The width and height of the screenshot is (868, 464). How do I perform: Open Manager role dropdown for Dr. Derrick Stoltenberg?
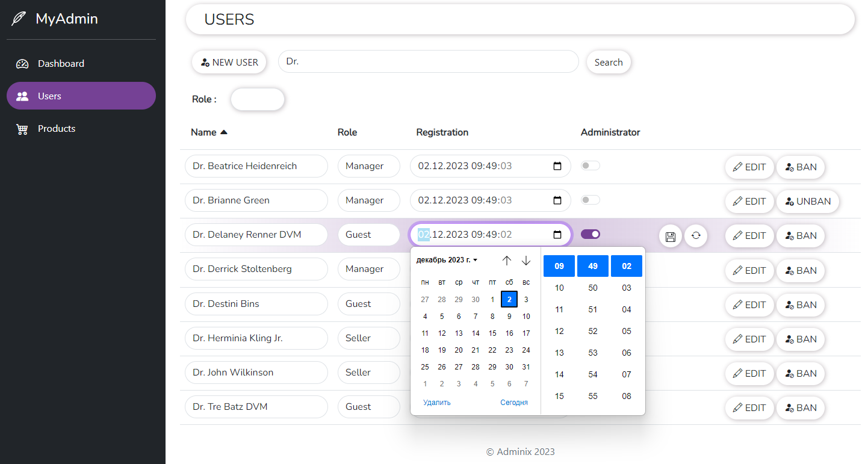pyautogui.click(x=369, y=269)
